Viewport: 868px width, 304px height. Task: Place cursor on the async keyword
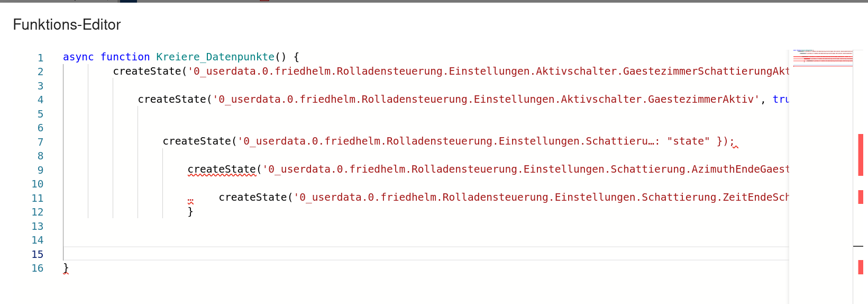pyautogui.click(x=78, y=57)
